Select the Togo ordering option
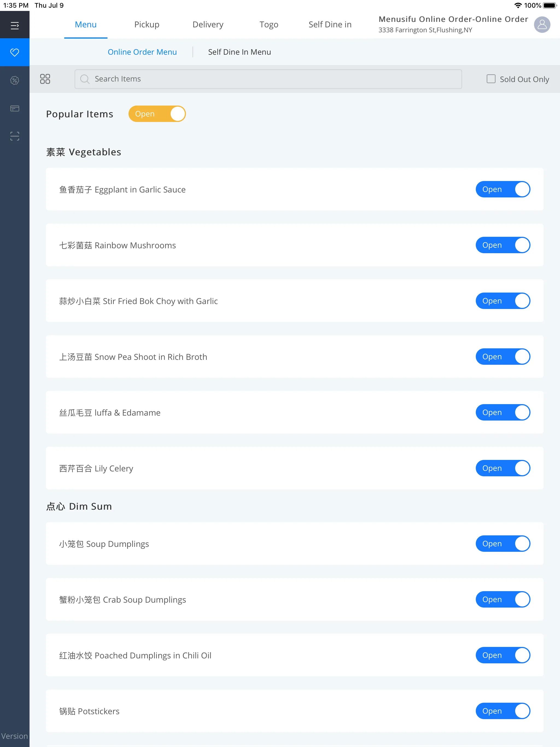The image size is (560, 747). (269, 24)
